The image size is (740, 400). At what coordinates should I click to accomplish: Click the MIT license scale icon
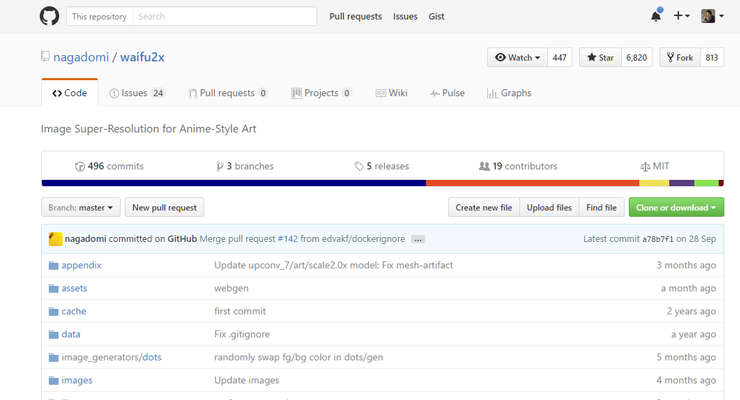click(645, 166)
